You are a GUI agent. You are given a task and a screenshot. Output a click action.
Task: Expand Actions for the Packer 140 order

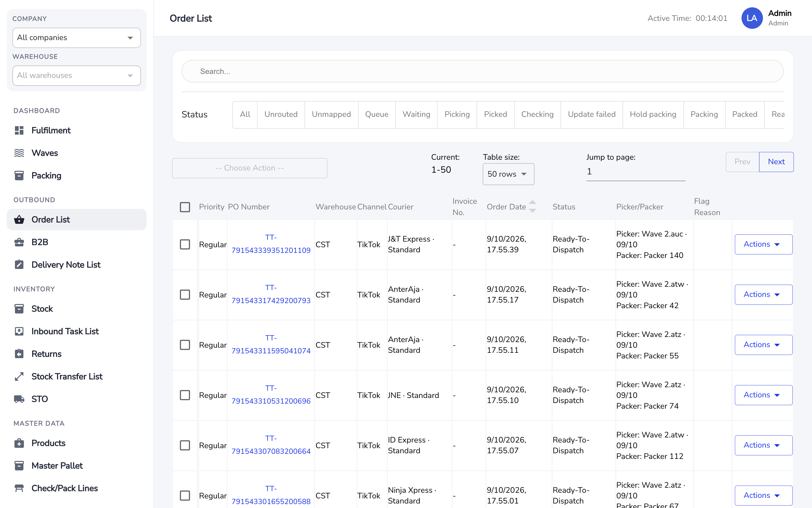pos(763,244)
